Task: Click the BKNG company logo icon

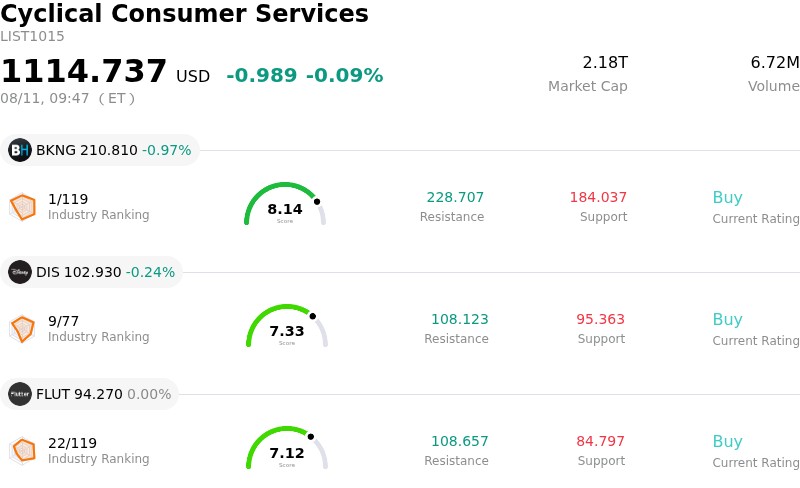Action: click(x=20, y=150)
